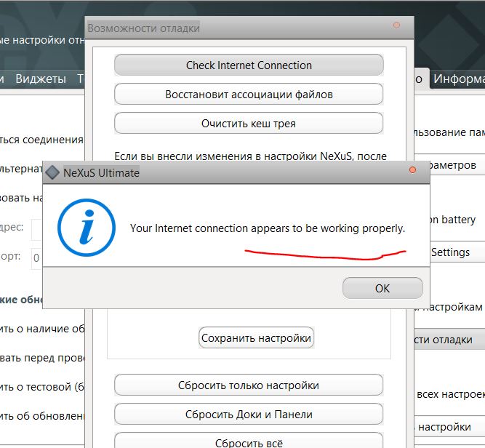Click Восстановит ассоциации файлов button
This screenshot has width=485, height=448.
249,95
